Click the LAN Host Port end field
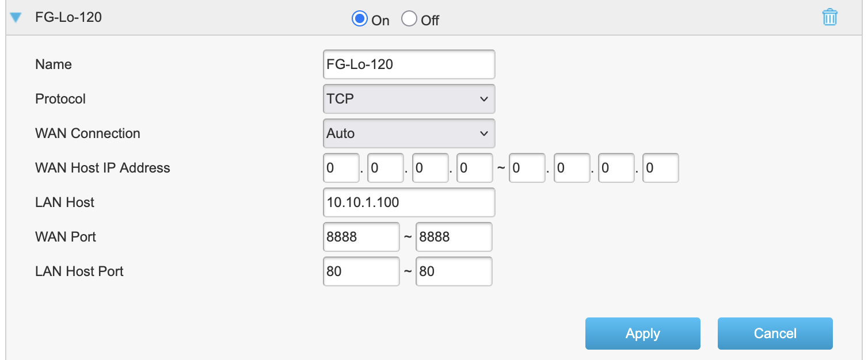 454,271
